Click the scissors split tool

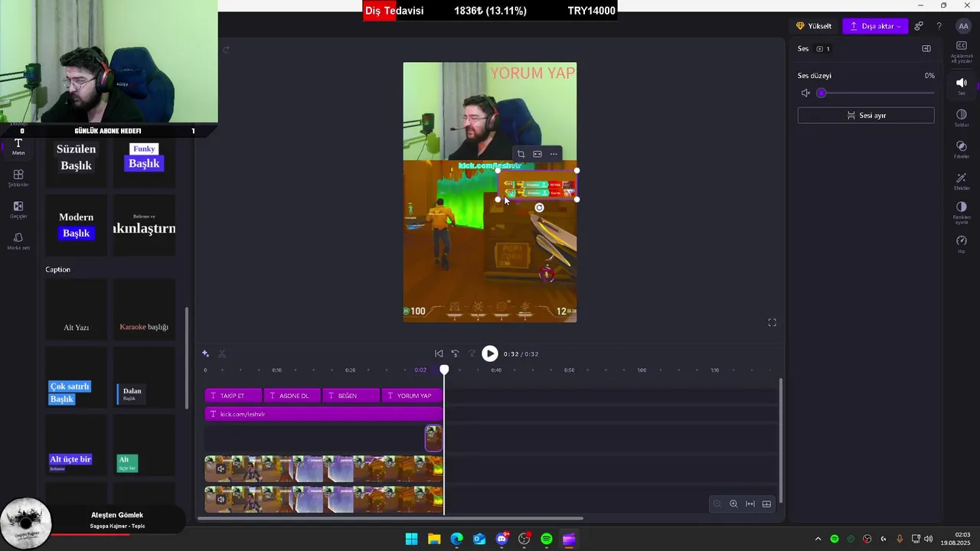tap(222, 354)
